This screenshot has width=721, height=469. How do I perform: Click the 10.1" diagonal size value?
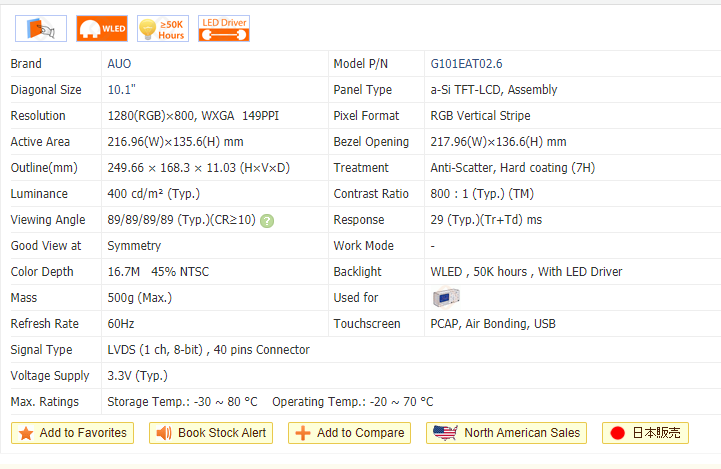click(x=122, y=90)
